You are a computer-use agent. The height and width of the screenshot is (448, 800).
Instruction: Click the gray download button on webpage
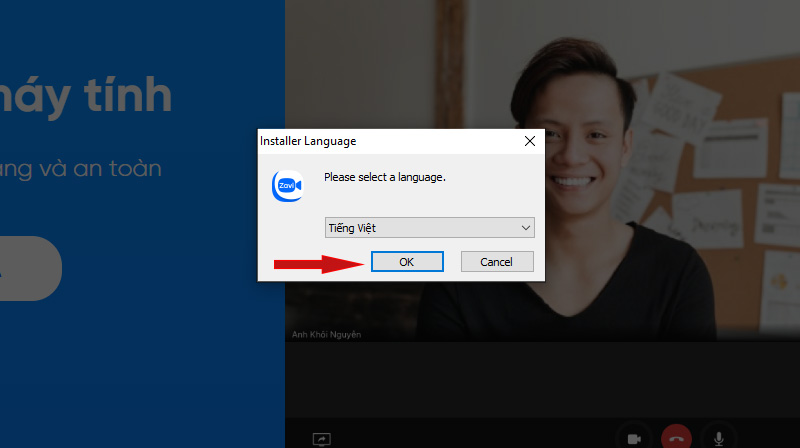31,268
